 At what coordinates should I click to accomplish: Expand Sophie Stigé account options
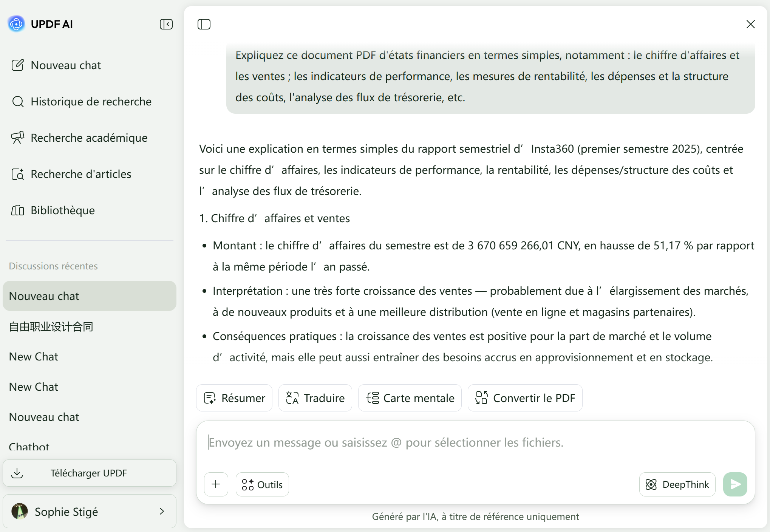[x=162, y=511]
